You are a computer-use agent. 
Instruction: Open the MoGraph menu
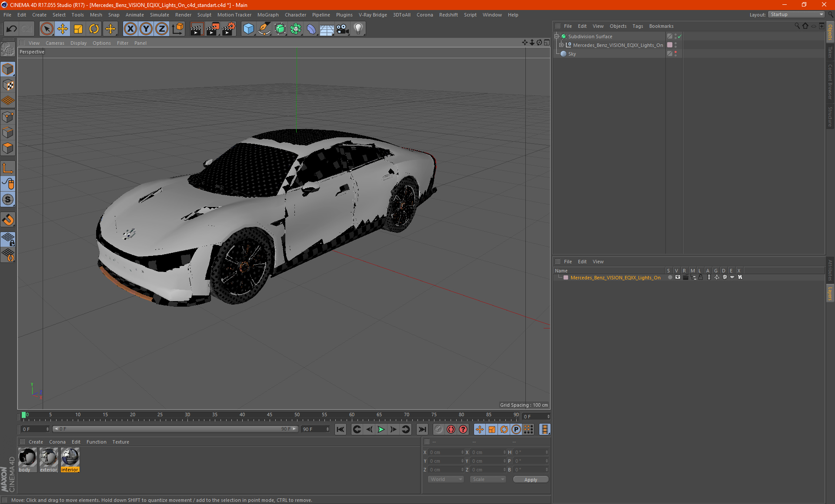click(x=268, y=15)
